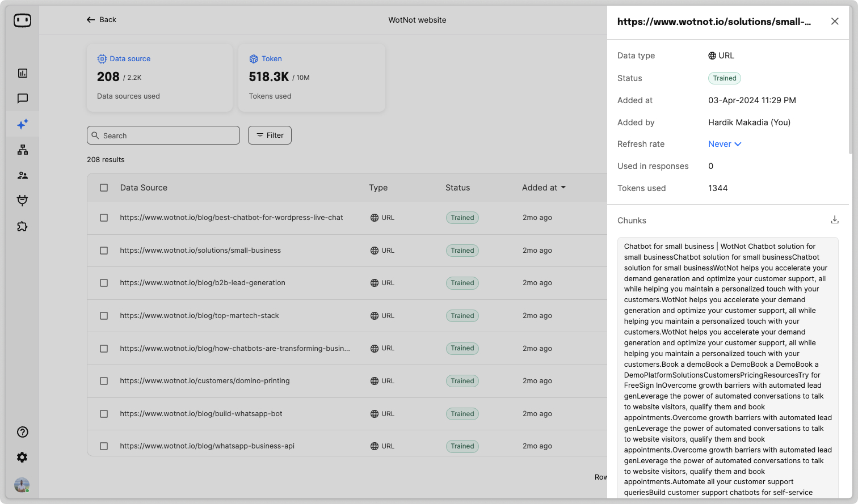Viewport: 858px width, 504px height.
Task: Open the puzzle piece extensions icon
Action: (23, 226)
